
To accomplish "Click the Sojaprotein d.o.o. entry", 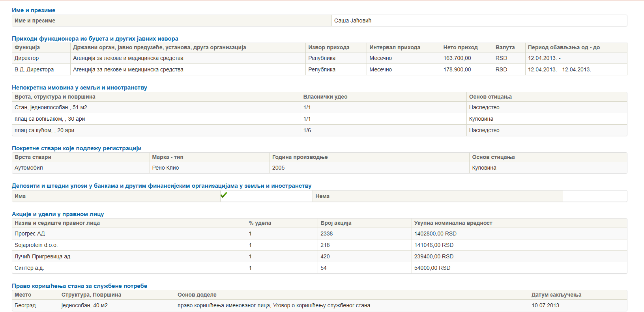I will tap(36, 245).
